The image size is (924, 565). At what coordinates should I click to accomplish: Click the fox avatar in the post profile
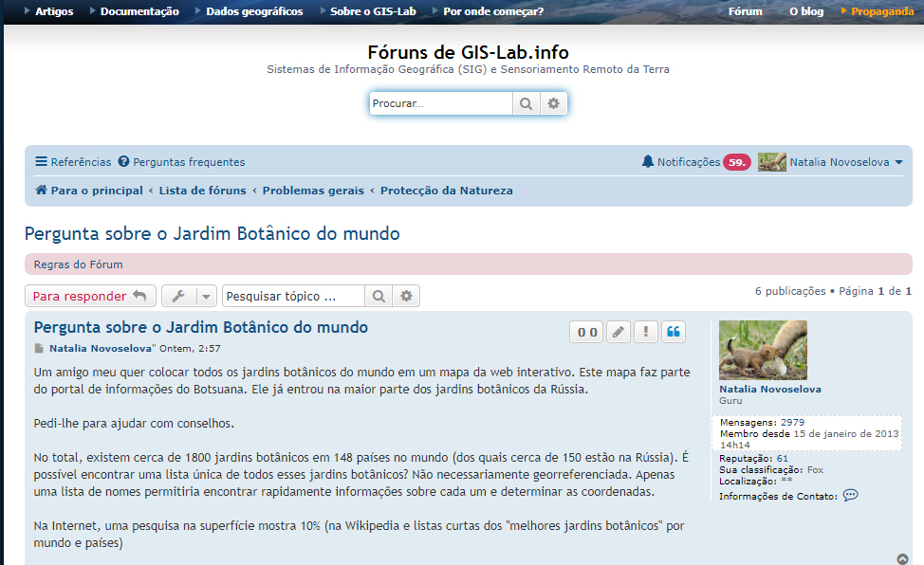coord(763,350)
